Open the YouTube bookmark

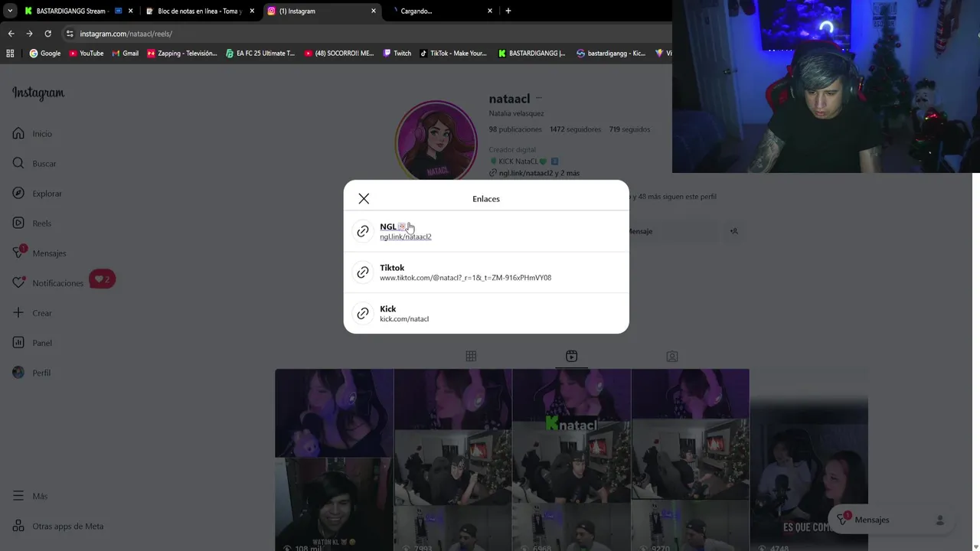86,54
